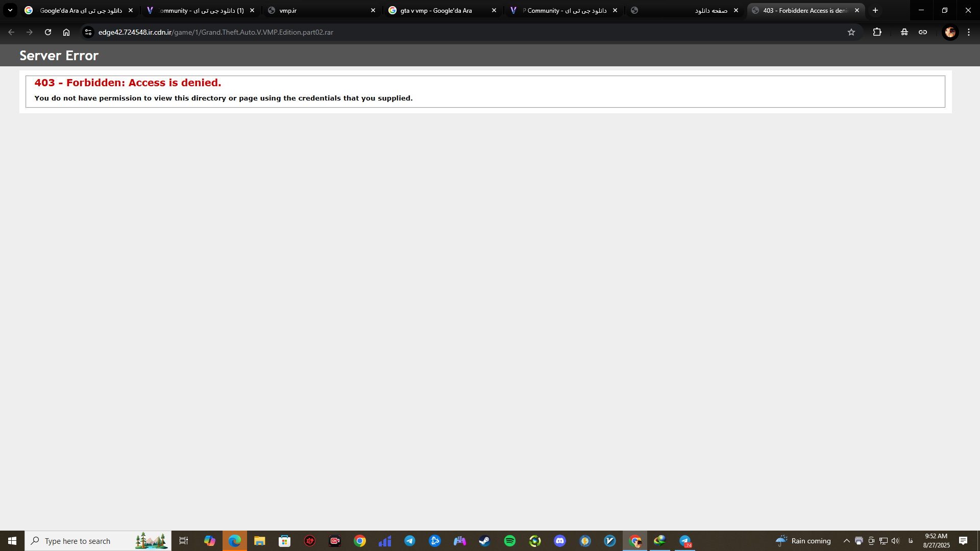Expand the tab search dropdown arrow
This screenshot has width=980, height=551.
pyautogui.click(x=10, y=10)
